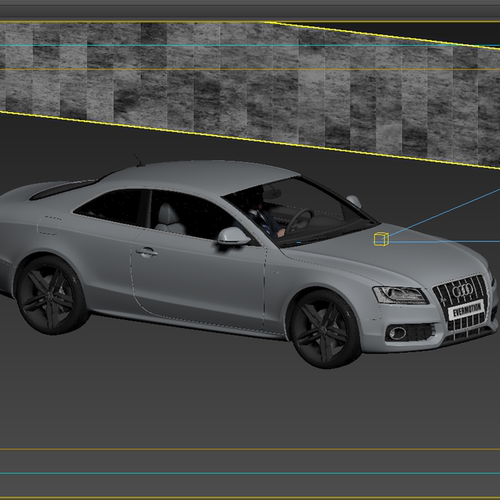Select the steering wheel inside the car
Viewport: 500px width, 500px height.
click(x=299, y=220)
